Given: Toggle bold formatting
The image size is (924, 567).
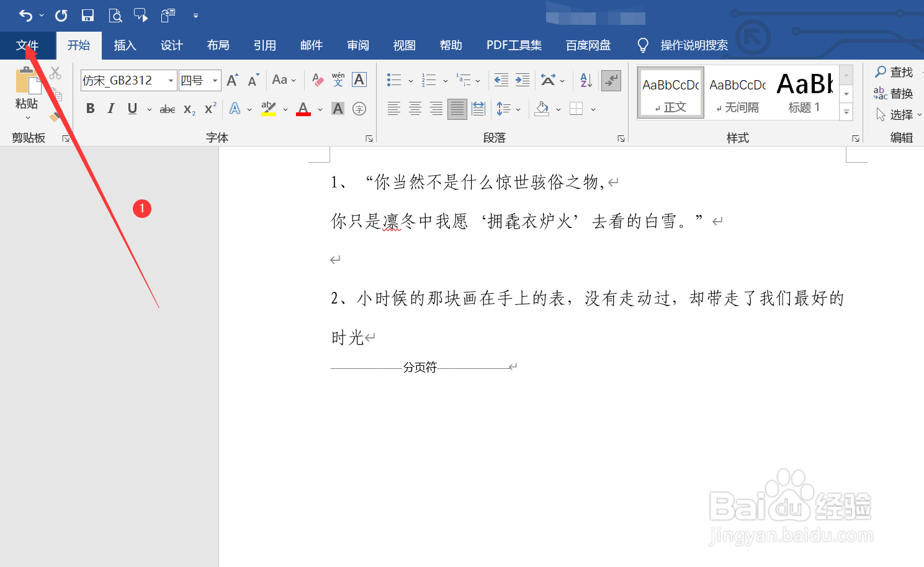Looking at the screenshot, I should (91, 108).
